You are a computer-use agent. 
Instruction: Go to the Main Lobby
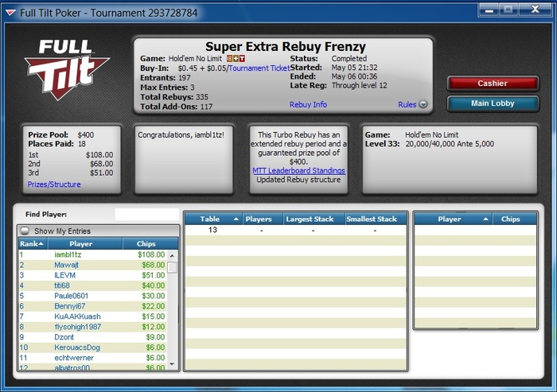493,103
